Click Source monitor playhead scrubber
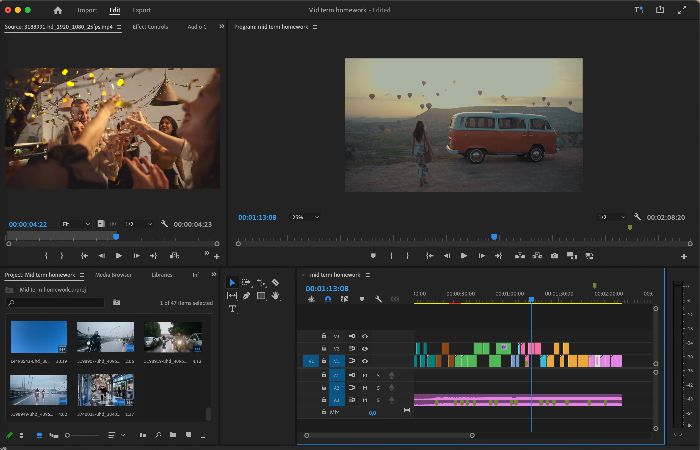The width and height of the screenshot is (700, 450). (x=116, y=237)
